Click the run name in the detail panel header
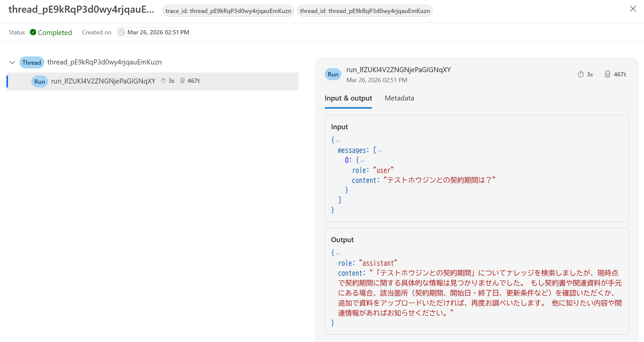The width and height of the screenshot is (644, 342). pyautogui.click(x=398, y=70)
